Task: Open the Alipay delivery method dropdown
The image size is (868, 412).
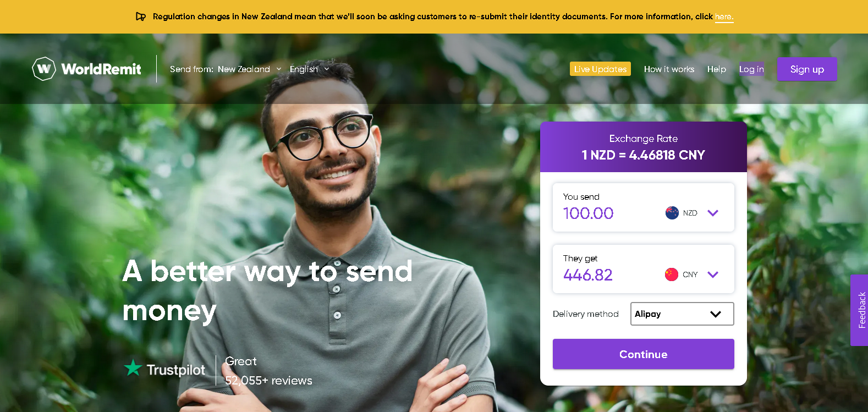Action: point(682,314)
